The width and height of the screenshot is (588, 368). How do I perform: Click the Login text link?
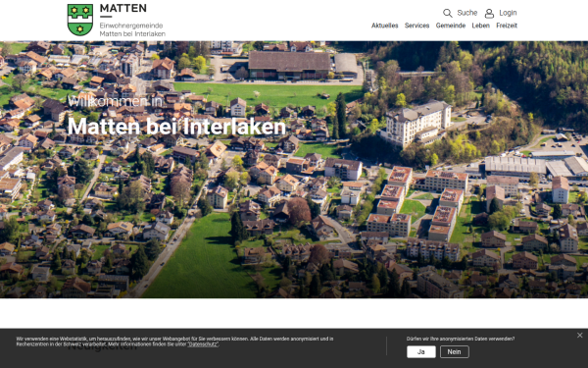click(508, 13)
